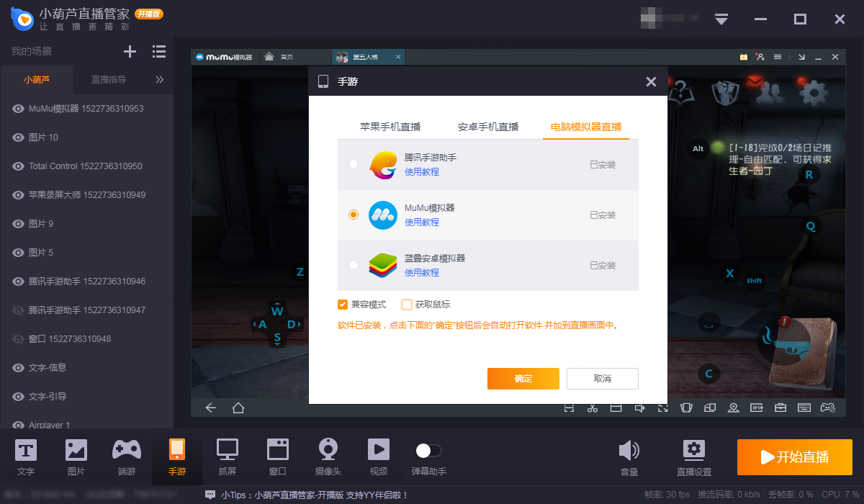
Task: Click MuMu emulator gift box icon
Action: (744, 57)
